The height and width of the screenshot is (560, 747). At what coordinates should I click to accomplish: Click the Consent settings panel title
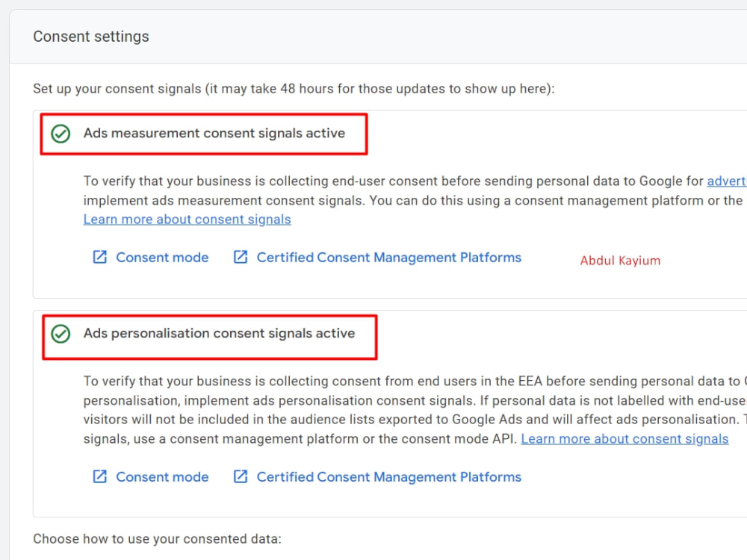click(91, 36)
